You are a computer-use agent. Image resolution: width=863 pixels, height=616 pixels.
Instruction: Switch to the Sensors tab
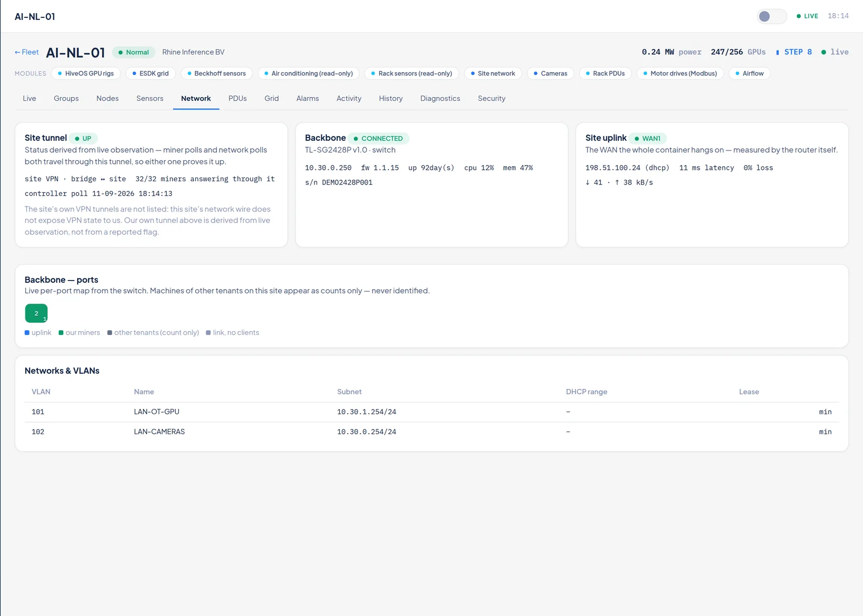coord(150,98)
